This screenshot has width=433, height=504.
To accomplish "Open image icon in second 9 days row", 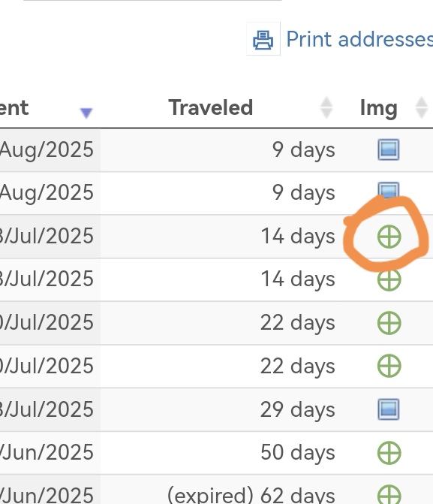I will pos(389,189).
